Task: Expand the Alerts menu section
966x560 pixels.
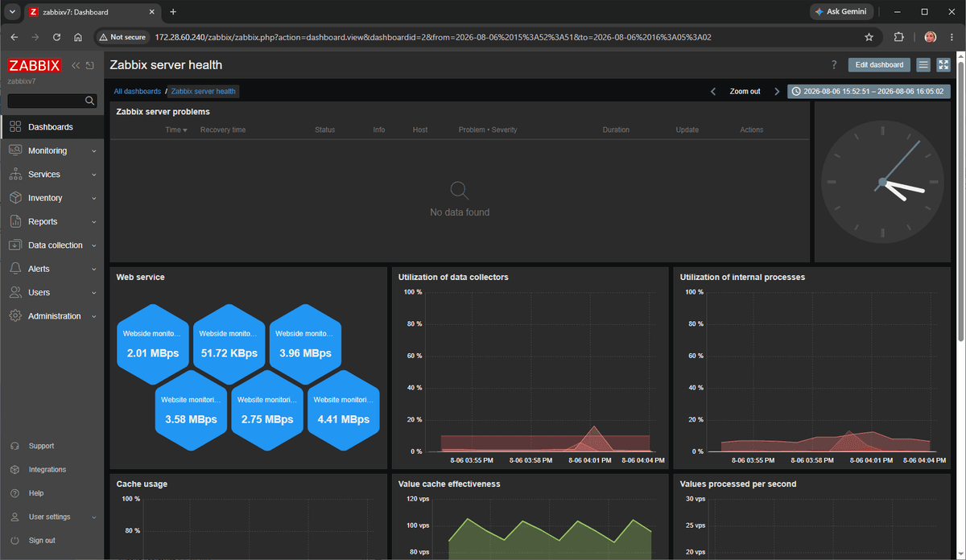Action: pyautogui.click(x=52, y=269)
